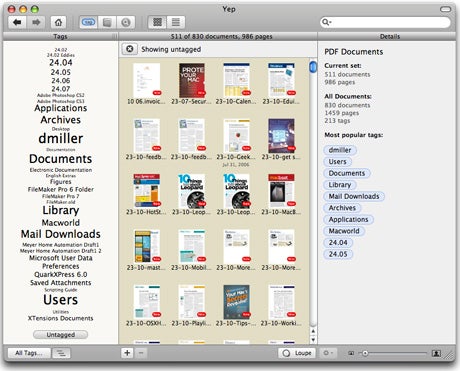
Task: Show the All Tags list
Action: click(x=29, y=353)
